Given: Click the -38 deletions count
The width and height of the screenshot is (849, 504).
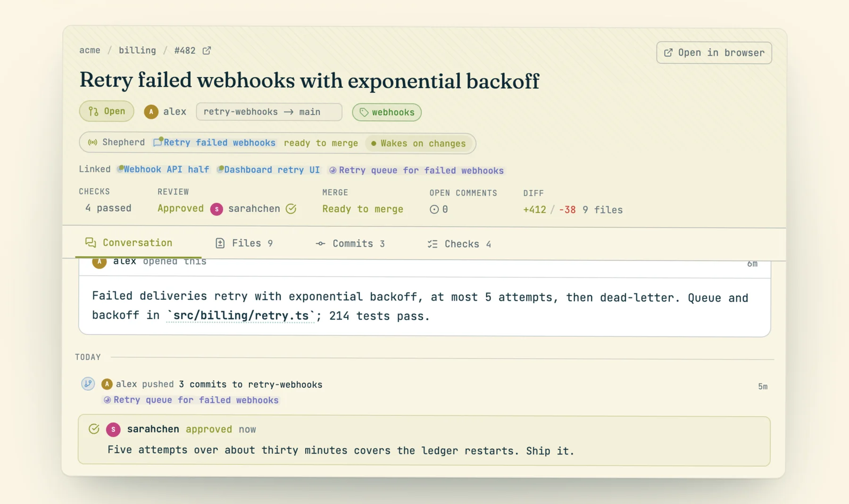Looking at the screenshot, I should point(567,210).
